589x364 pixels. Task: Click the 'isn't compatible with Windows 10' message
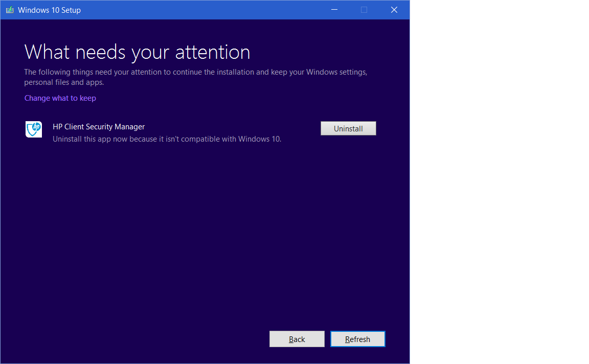[x=167, y=139]
